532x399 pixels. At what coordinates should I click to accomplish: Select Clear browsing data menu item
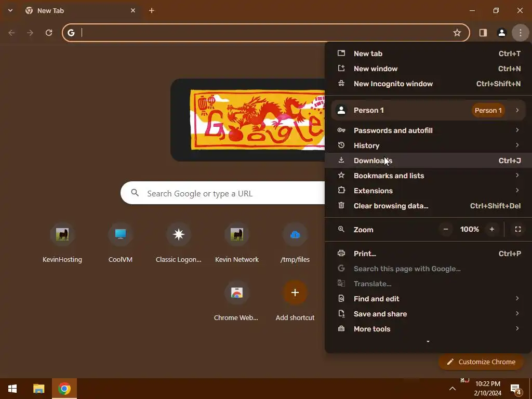(x=428, y=206)
